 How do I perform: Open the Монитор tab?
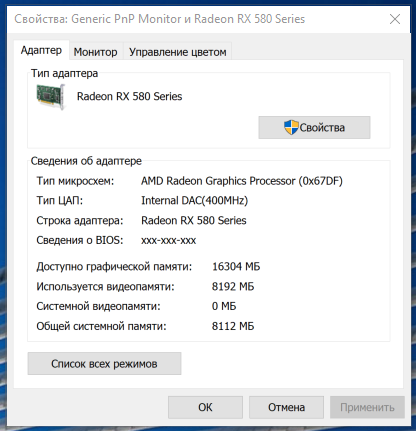pyautogui.click(x=96, y=52)
